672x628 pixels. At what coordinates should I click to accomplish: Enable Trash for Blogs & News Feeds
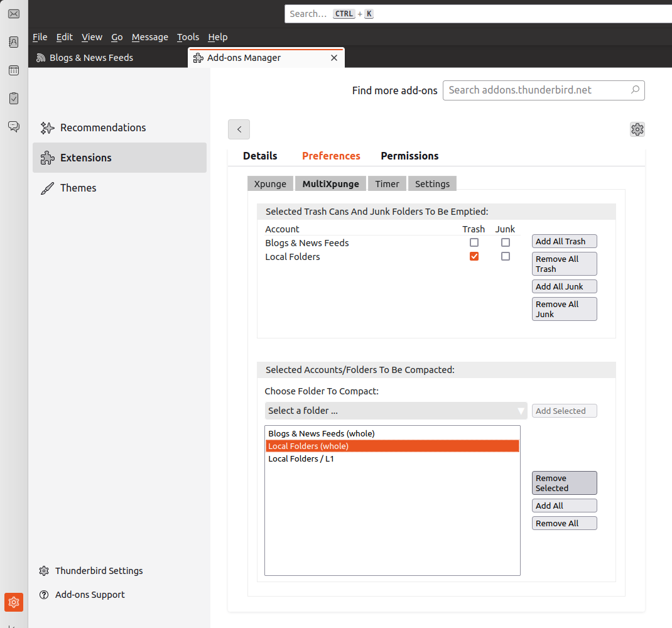(x=474, y=242)
